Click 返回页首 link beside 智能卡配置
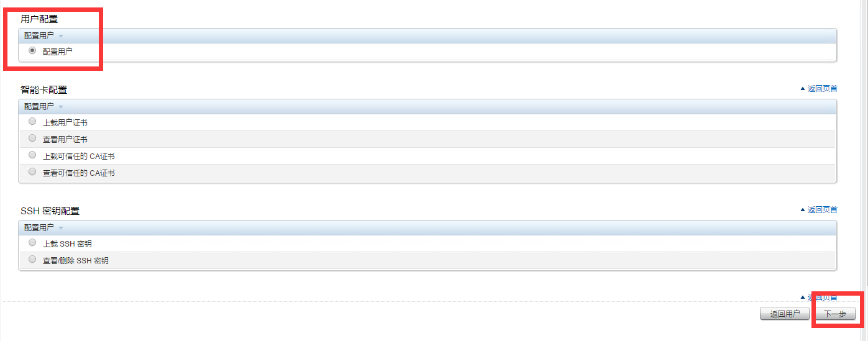This screenshot has height=341, width=868. (822, 89)
